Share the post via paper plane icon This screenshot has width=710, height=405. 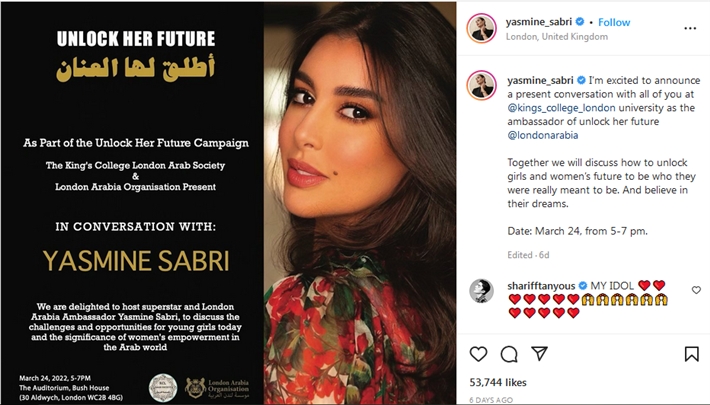coord(539,354)
